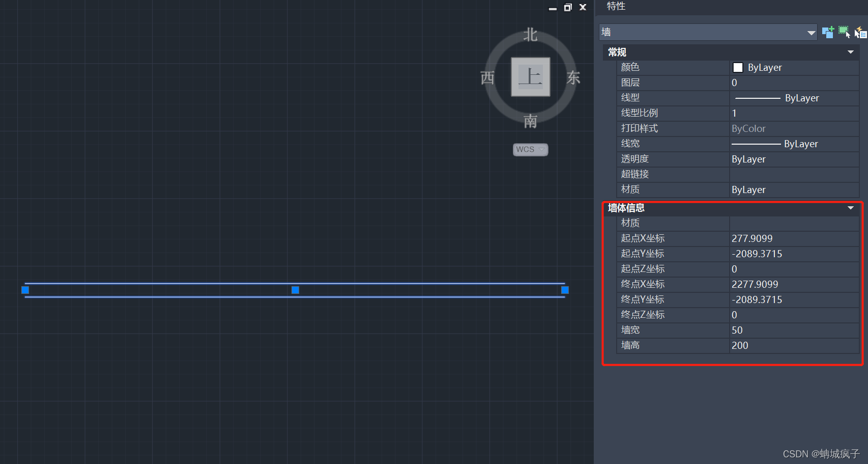
Task: Click the wall's lower edge line
Action: (295, 297)
